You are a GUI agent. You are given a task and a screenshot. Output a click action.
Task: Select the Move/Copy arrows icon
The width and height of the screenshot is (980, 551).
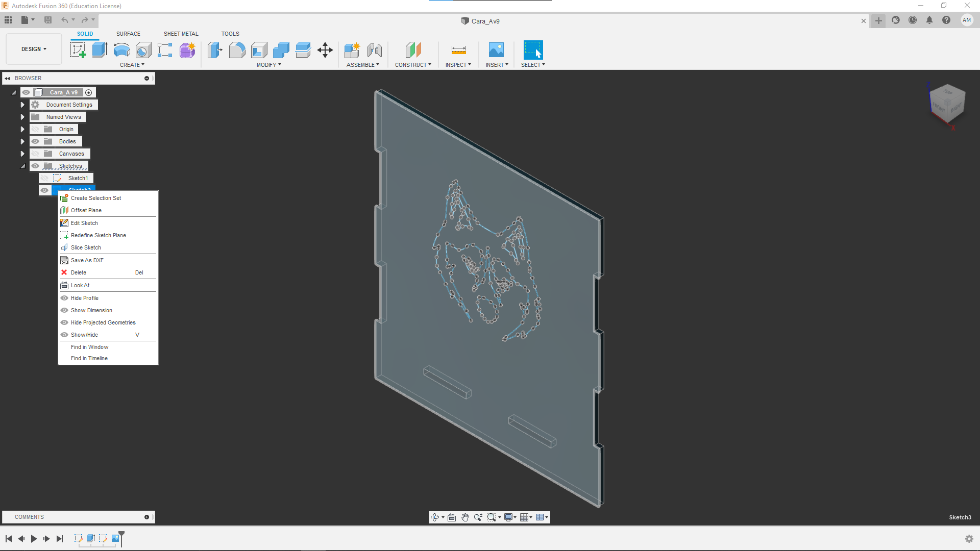pos(325,50)
